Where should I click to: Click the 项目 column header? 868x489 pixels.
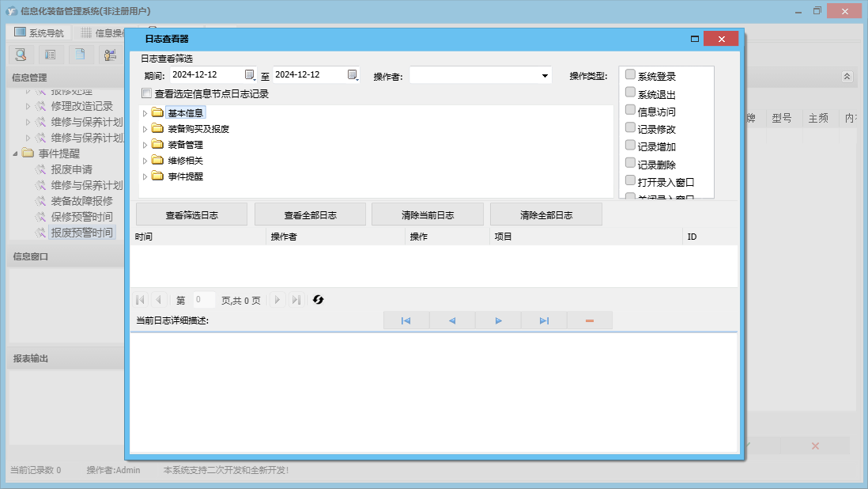tap(587, 237)
